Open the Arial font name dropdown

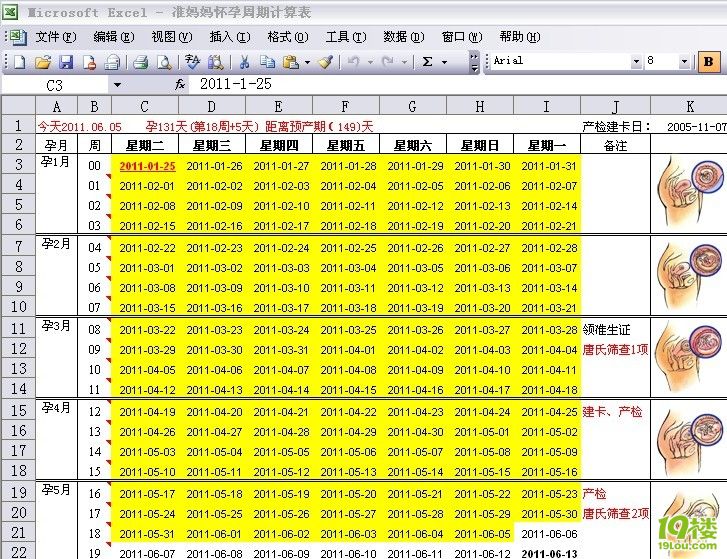[636, 62]
